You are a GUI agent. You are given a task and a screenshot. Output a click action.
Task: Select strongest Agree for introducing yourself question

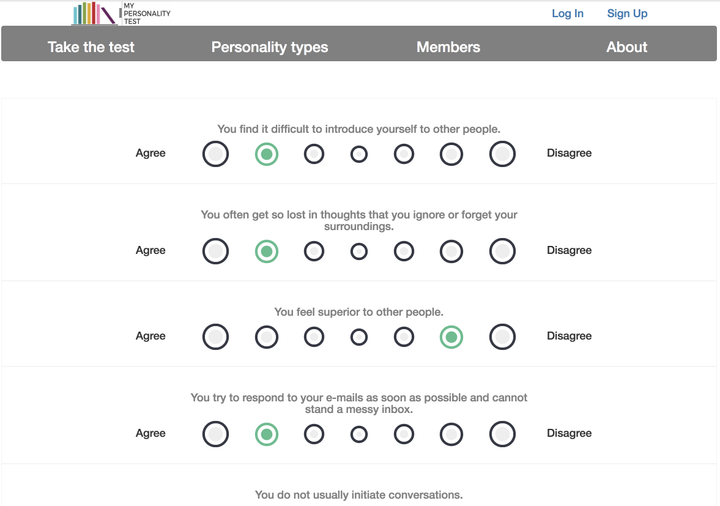click(215, 154)
